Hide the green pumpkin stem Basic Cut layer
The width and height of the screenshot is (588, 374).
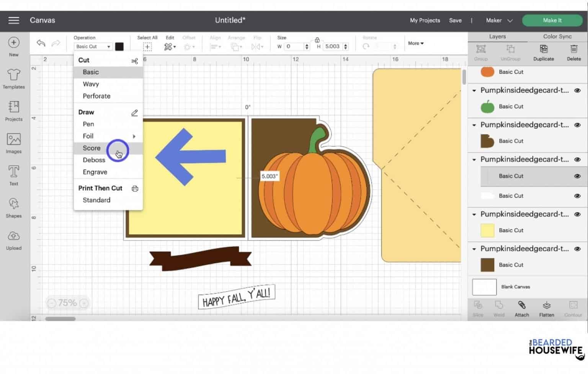point(577,107)
